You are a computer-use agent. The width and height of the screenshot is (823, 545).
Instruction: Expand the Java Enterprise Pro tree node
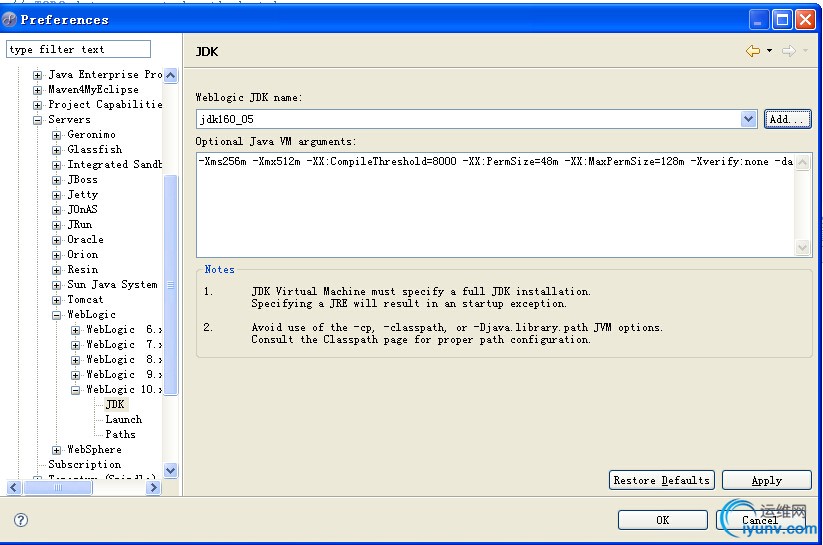[x=37, y=75]
